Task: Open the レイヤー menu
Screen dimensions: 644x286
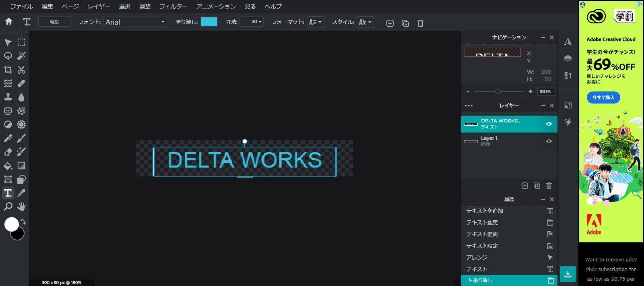Action: click(99, 6)
